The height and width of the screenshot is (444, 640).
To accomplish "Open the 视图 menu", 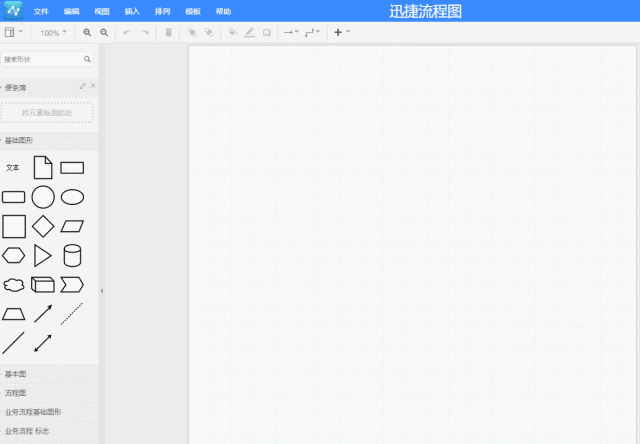I will tap(102, 11).
